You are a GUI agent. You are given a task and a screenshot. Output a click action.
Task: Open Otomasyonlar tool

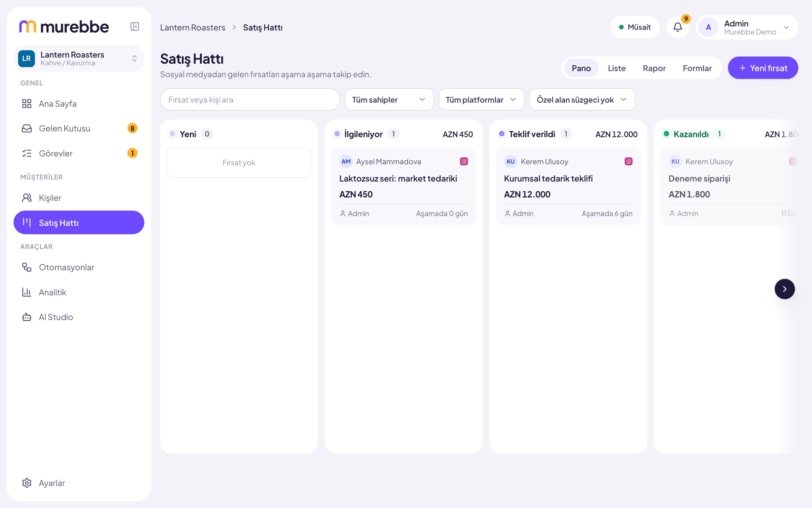coord(79,267)
